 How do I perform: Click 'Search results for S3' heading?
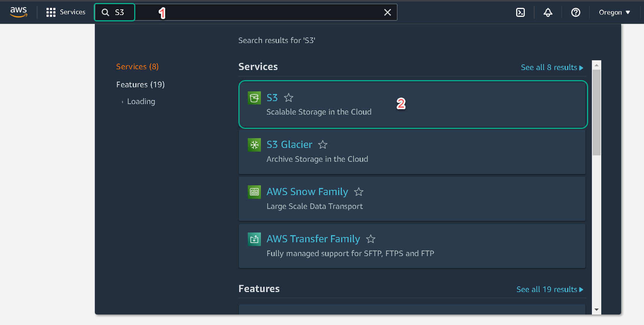(x=277, y=40)
